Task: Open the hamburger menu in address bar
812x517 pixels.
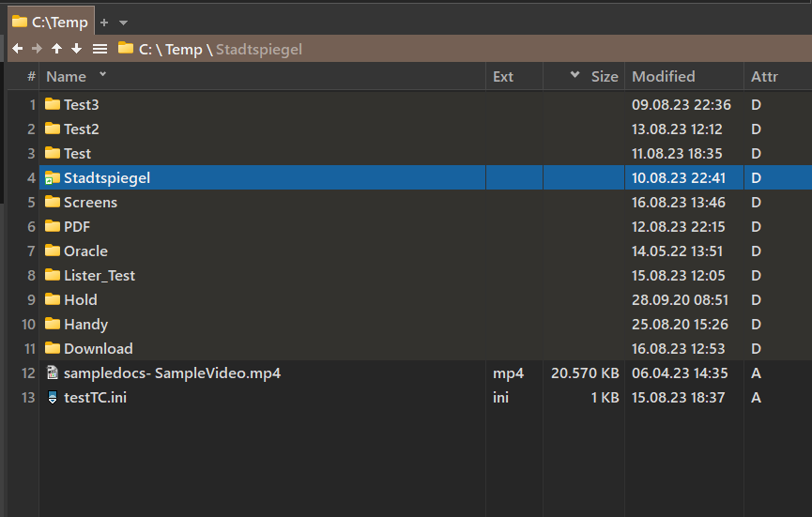Action: (100, 49)
